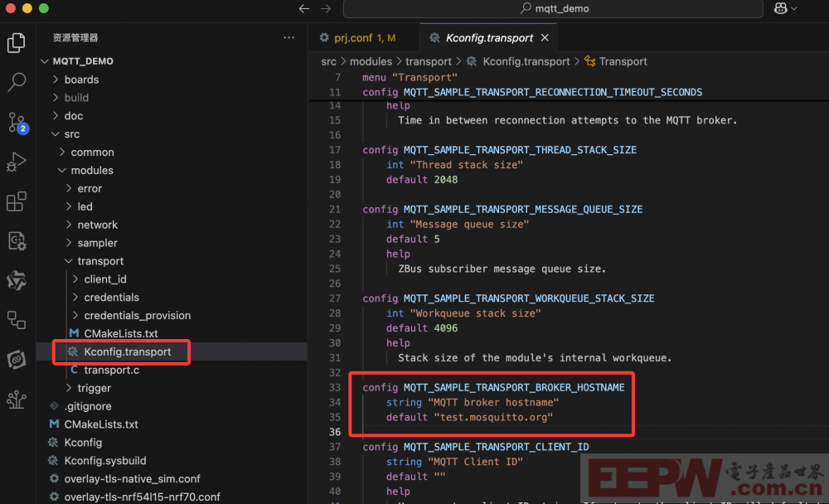Screen dimensions: 829x504
Task: Click the default 2048 value
Action: (x=446, y=179)
